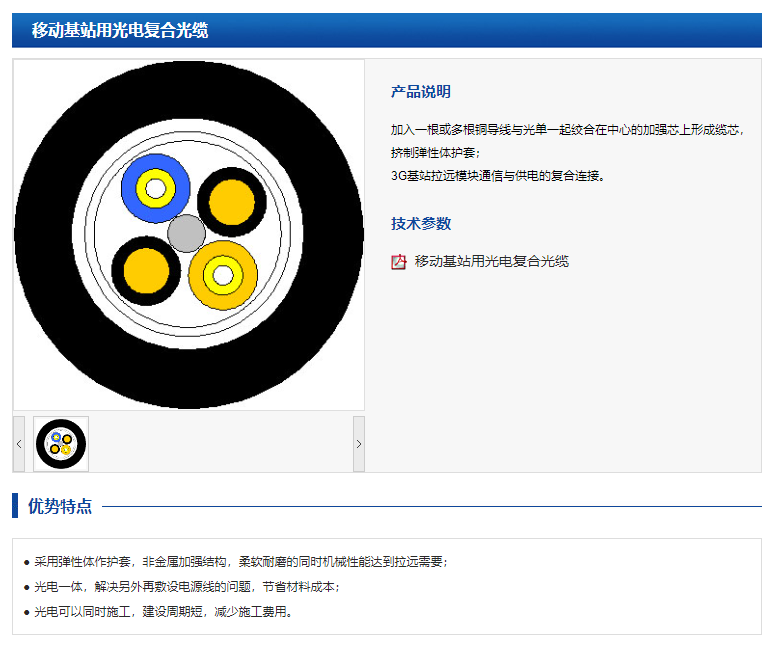Click the page title 移动基站用光电复合光缆 in the blue header
Viewport: 775px width, 647px height.
pyautogui.click(x=119, y=30)
